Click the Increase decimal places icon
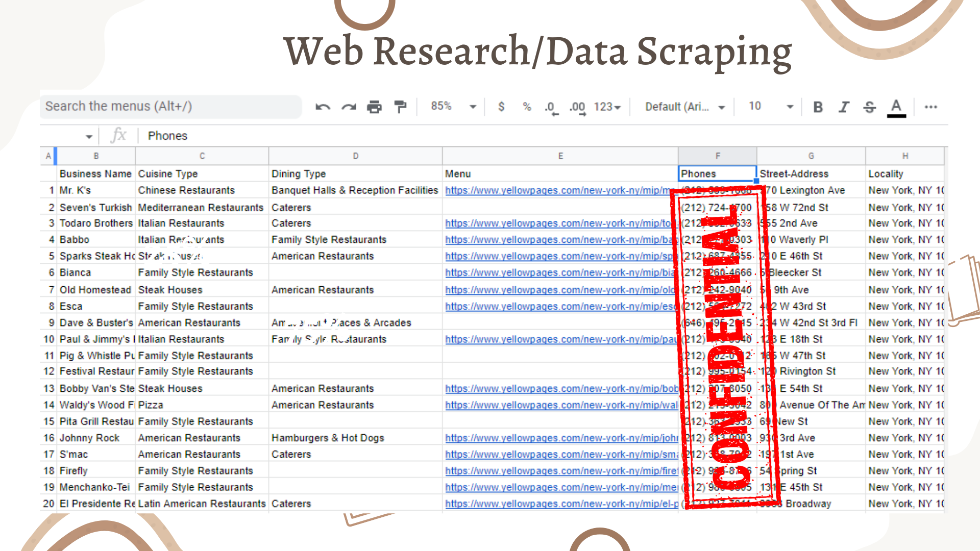Screen dimensions: 980x551 [x=578, y=107]
